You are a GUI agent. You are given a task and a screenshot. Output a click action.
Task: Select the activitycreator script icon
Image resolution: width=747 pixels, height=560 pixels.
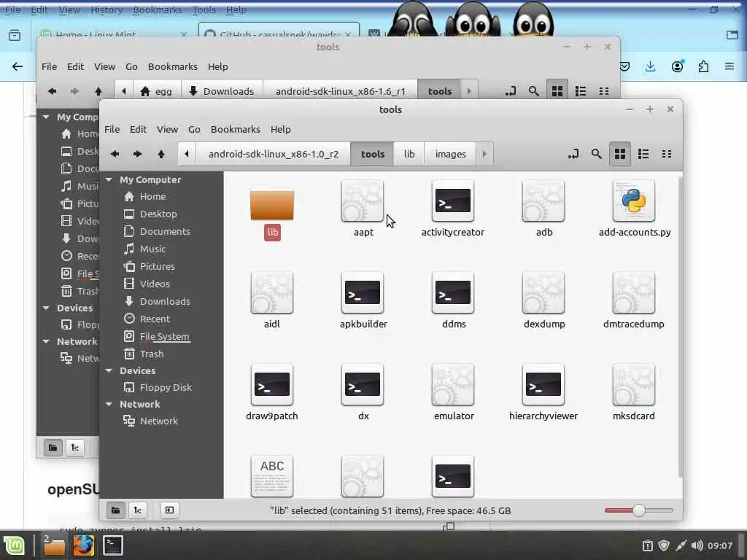tap(452, 201)
